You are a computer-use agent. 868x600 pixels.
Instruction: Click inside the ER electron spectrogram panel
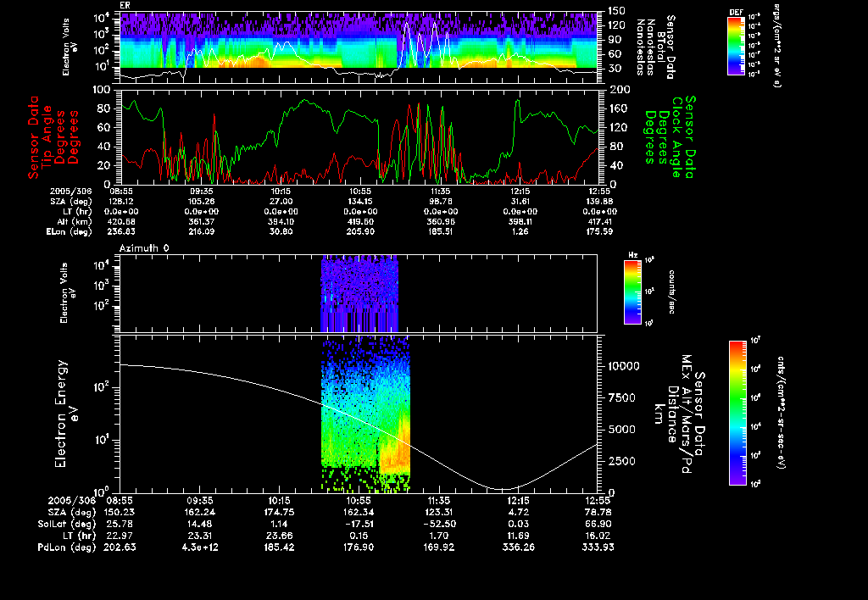pyautogui.click(x=359, y=47)
